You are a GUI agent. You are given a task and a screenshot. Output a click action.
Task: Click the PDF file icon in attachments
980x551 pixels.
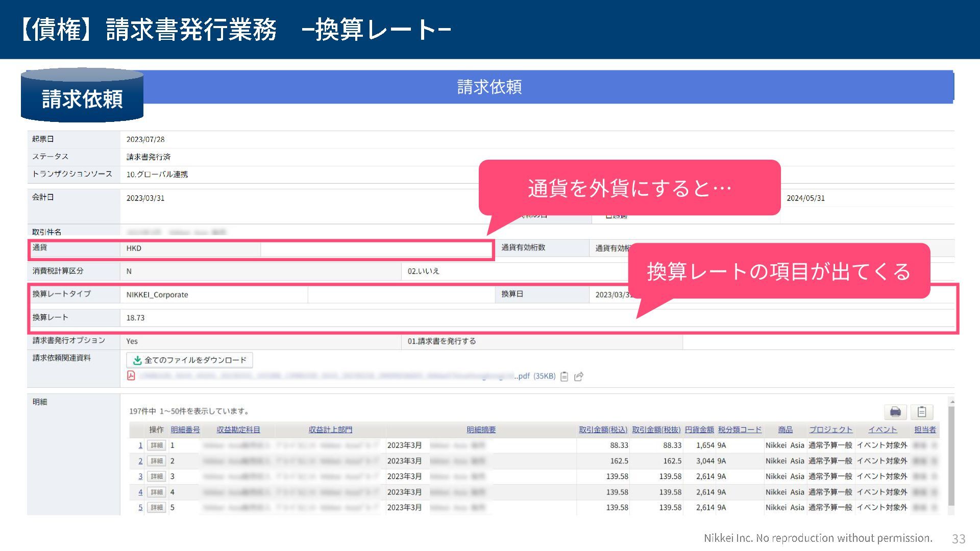click(x=131, y=376)
